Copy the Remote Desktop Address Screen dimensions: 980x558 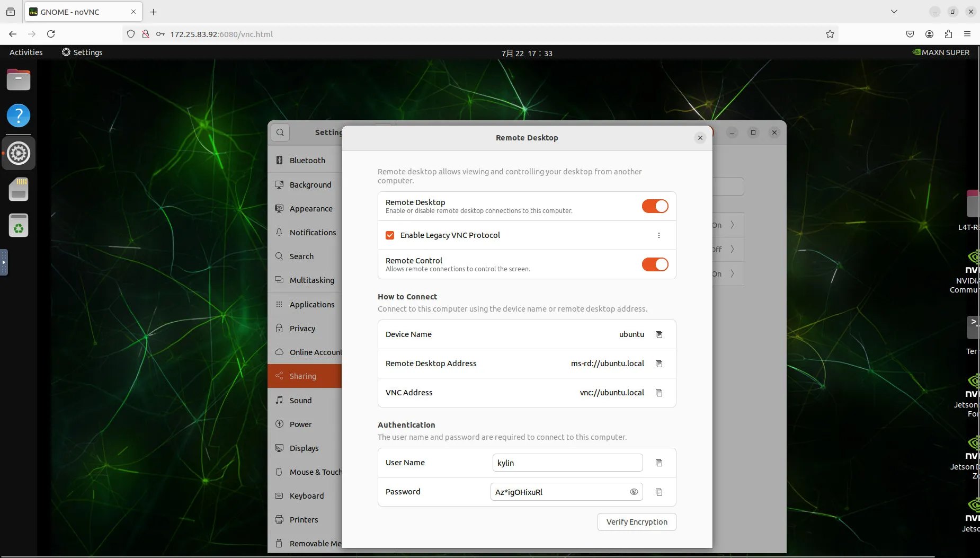[659, 364]
